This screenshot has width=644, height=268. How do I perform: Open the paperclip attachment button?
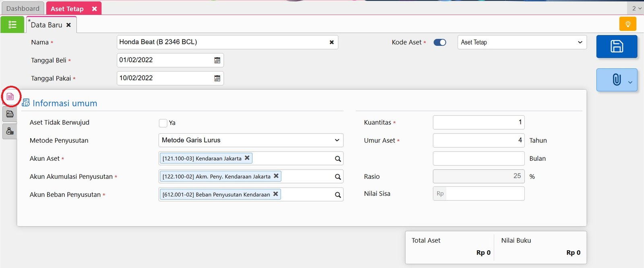(x=617, y=80)
